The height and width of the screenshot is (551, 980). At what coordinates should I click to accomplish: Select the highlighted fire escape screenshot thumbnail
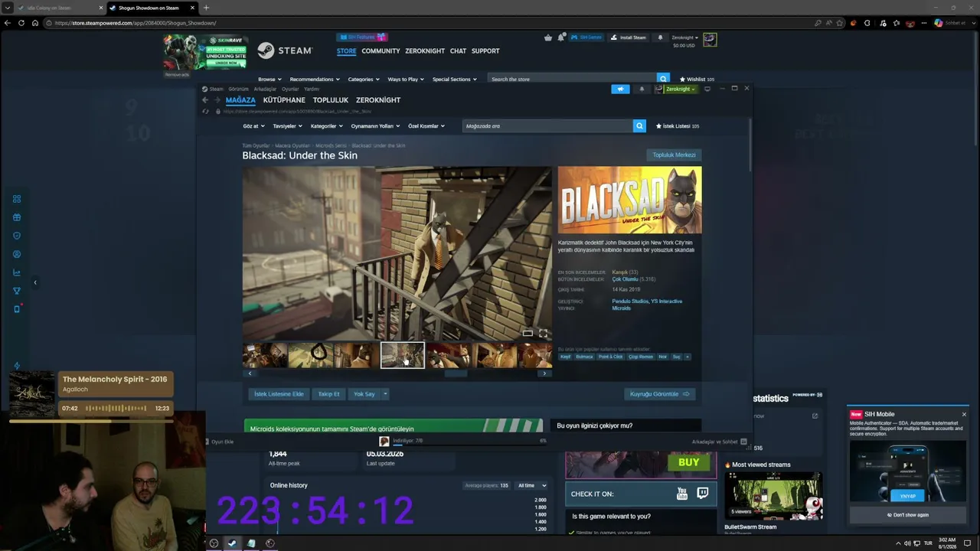click(403, 355)
